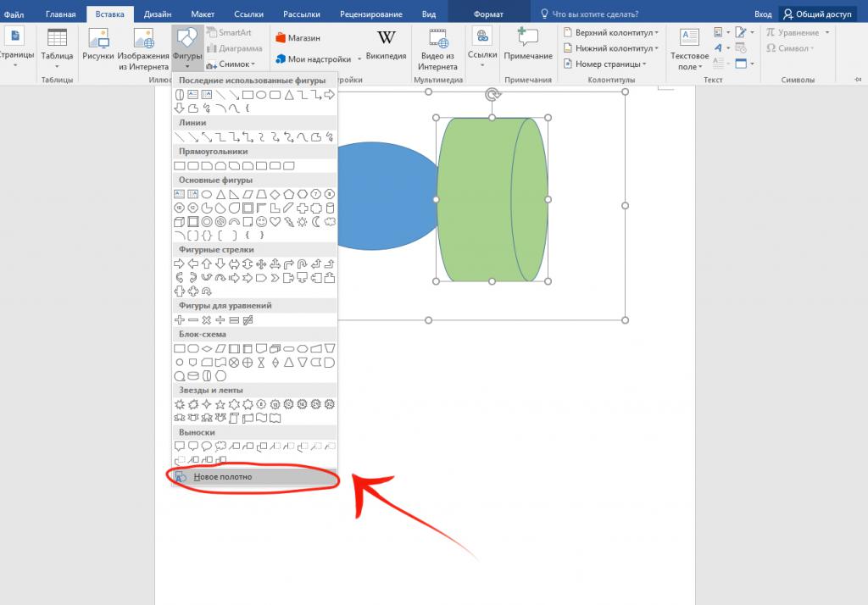Open the Текстовое поле dropdown
This screenshot has width=868, height=605.
coord(689,48)
